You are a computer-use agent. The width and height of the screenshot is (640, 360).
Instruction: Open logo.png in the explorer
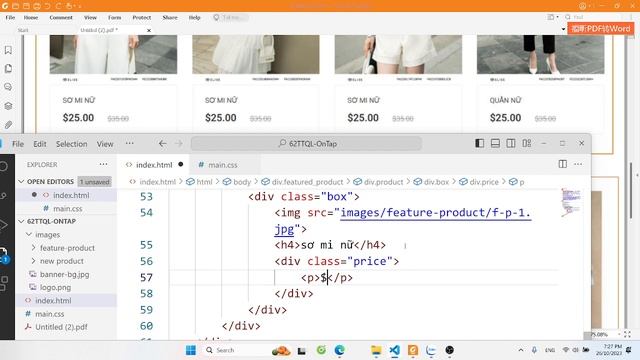click(x=55, y=287)
